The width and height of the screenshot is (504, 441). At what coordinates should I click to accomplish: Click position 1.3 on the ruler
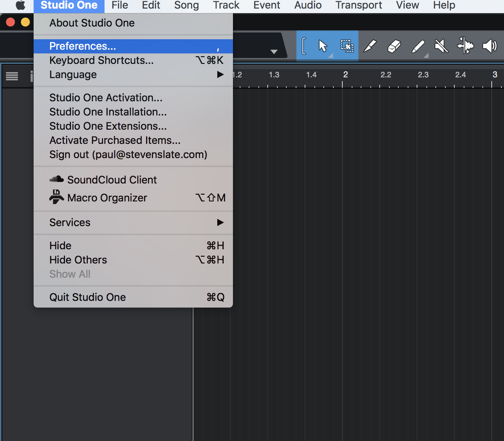click(274, 75)
